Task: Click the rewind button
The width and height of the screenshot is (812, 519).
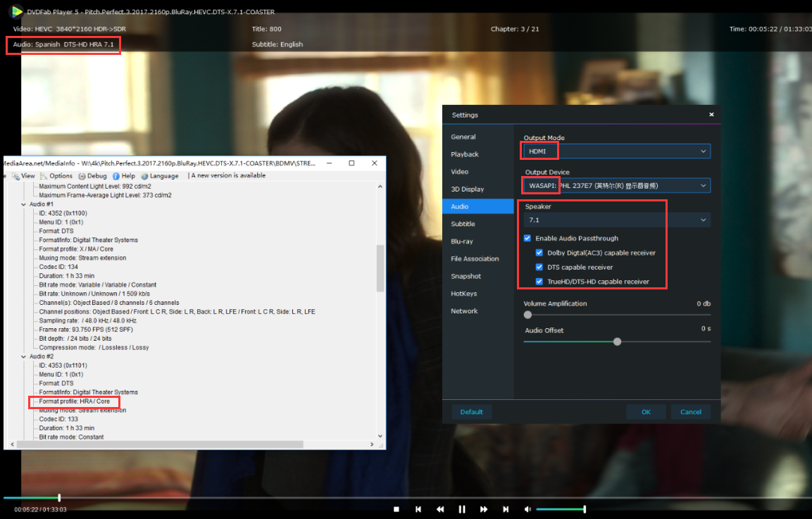Action: [x=440, y=509]
